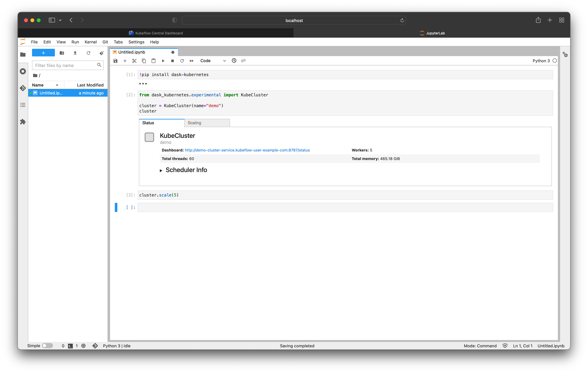
Task: Expand collapsed output of pip install cell
Action: tap(143, 84)
